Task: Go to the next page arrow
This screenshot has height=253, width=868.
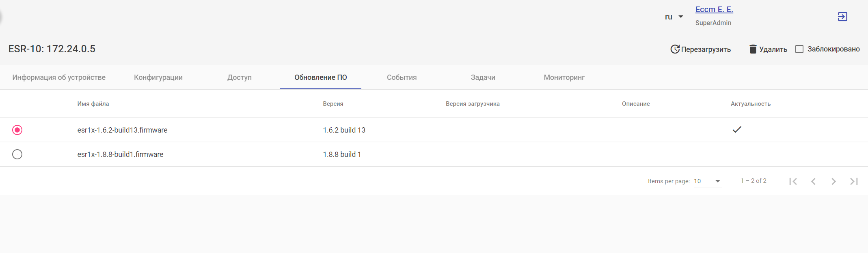Action: (x=833, y=181)
